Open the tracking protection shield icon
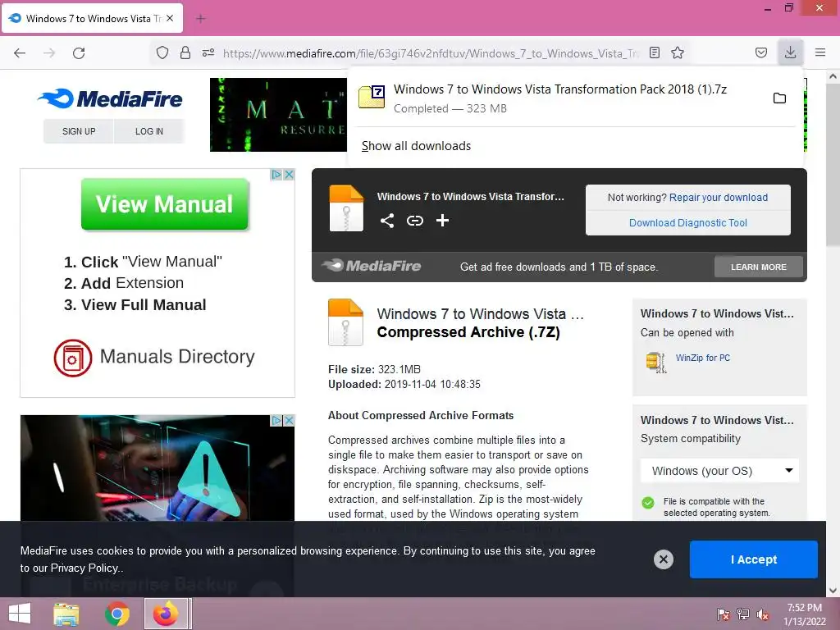The width and height of the screenshot is (840, 630). pyautogui.click(x=162, y=52)
